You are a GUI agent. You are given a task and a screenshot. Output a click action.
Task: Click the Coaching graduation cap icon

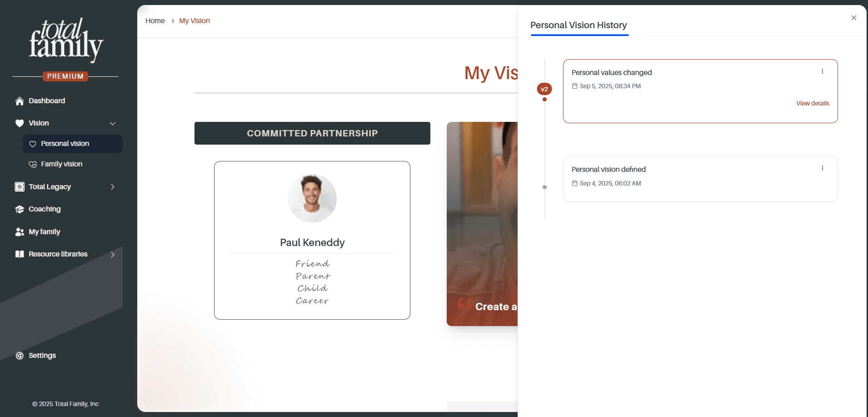coord(20,209)
